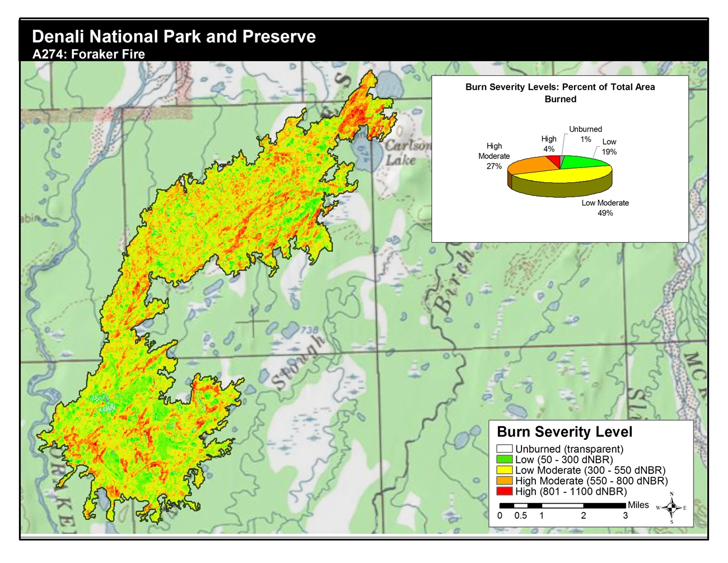
Task: Click the pie chart title text
Action: (x=560, y=93)
